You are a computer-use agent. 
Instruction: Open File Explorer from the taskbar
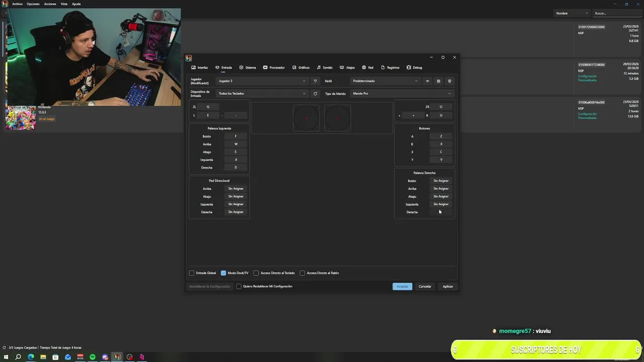click(43, 357)
